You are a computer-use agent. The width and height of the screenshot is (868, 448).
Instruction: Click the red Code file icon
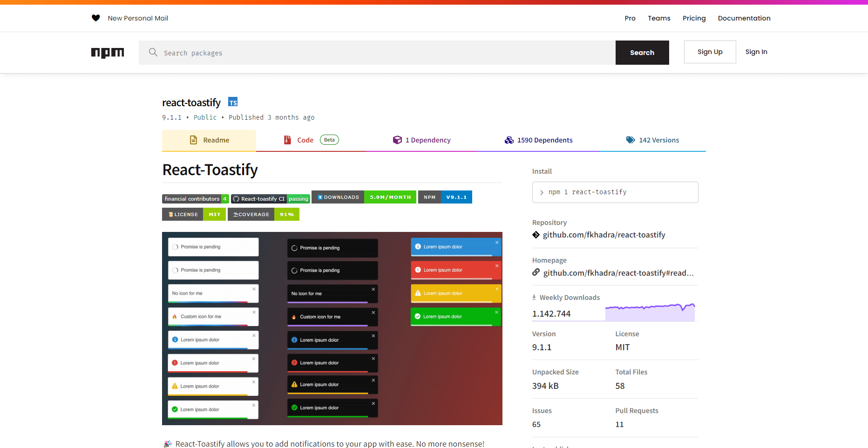[288, 140]
